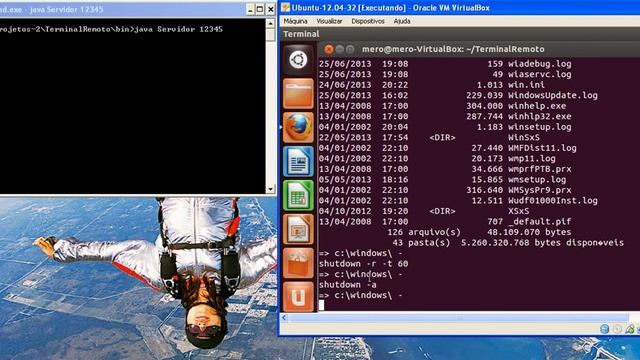This screenshot has height=360, width=640.
Task: Click the left arrow of VirtualBox horizontal scrollbar
Action: (284, 318)
